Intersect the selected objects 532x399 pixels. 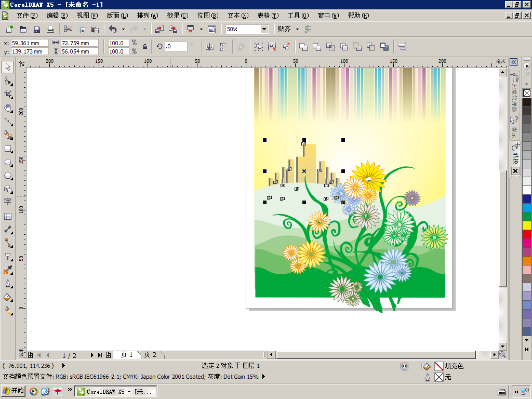tap(330, 47)
